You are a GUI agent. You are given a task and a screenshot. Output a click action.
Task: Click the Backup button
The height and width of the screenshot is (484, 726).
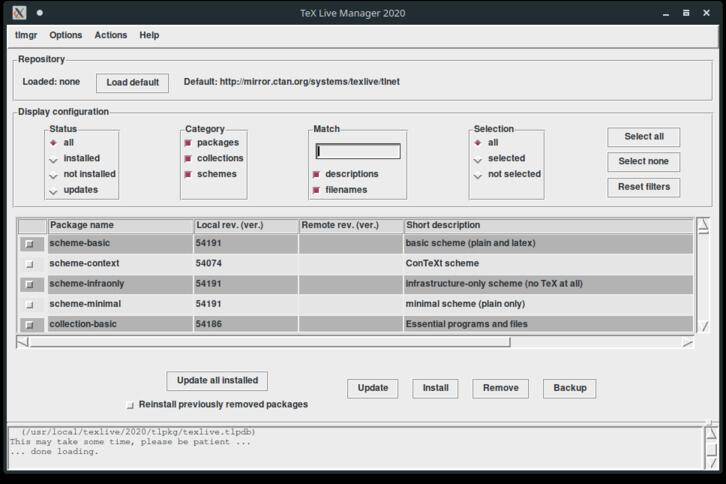(570, 388)
